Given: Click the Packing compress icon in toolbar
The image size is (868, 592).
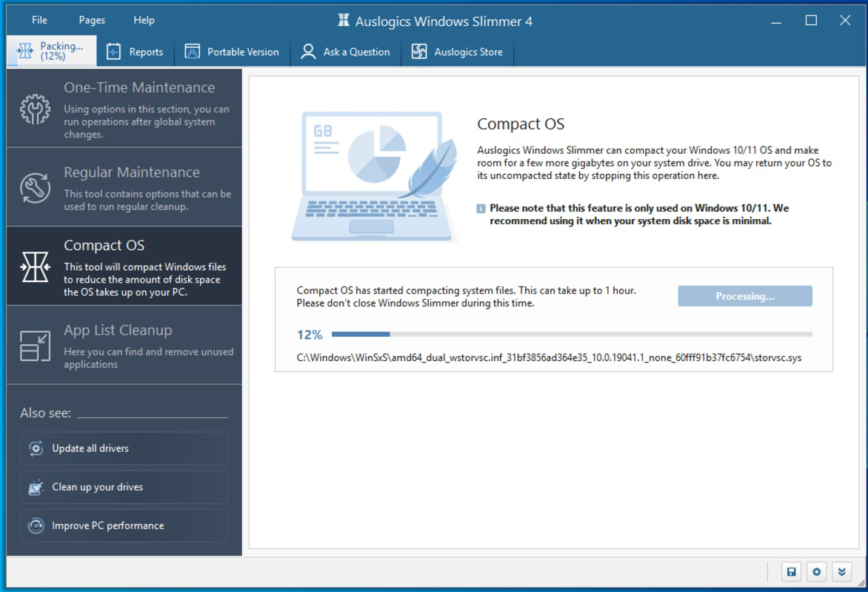Looking at the screenshot, I should tap(25, 51).
